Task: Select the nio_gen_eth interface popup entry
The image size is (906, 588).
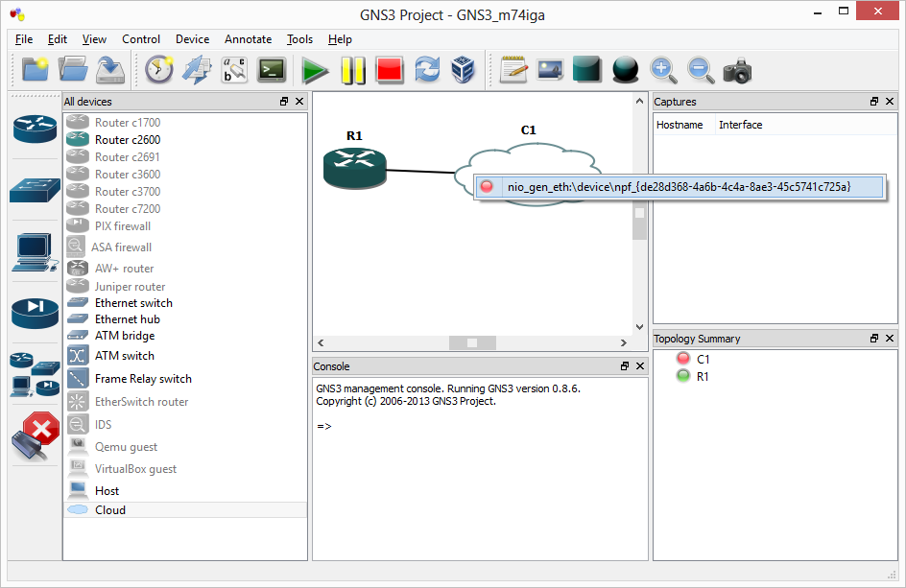Action: (679, 186)
